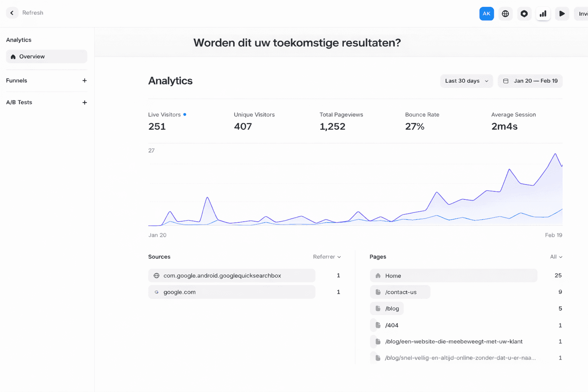Click the Home page icon in the Pages list
The width and height of the screenshot is (588, 392).
click(x=377, y=275)
